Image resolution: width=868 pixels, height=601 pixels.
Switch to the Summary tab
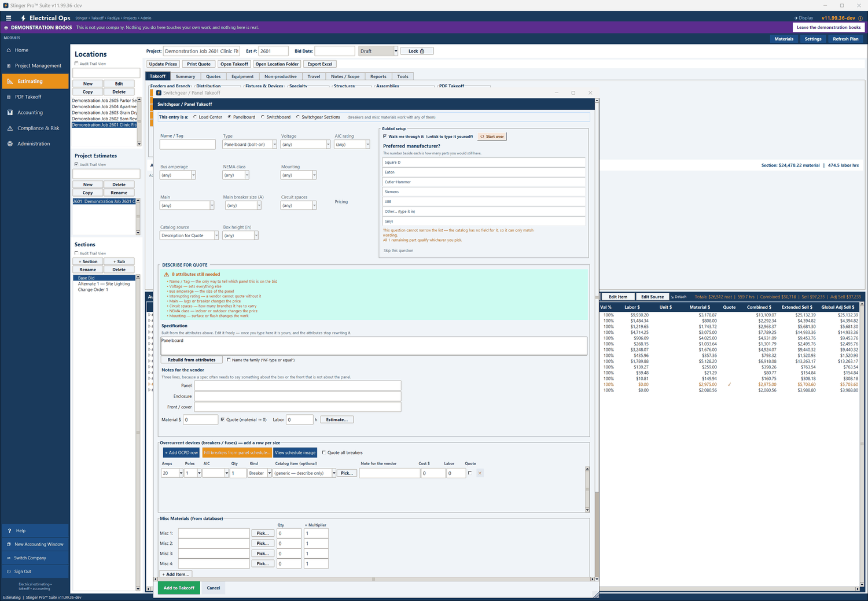[185, 76]
